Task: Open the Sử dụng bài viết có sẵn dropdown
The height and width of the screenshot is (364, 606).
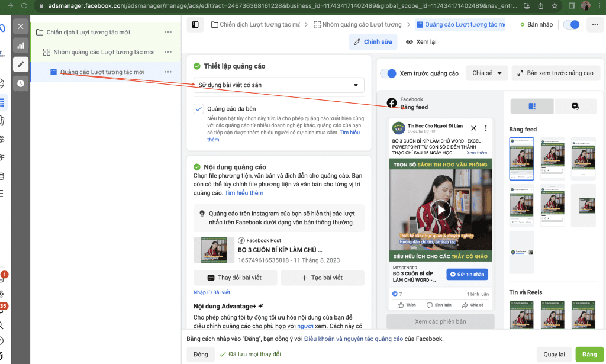Action: click(x=279, y=85)
